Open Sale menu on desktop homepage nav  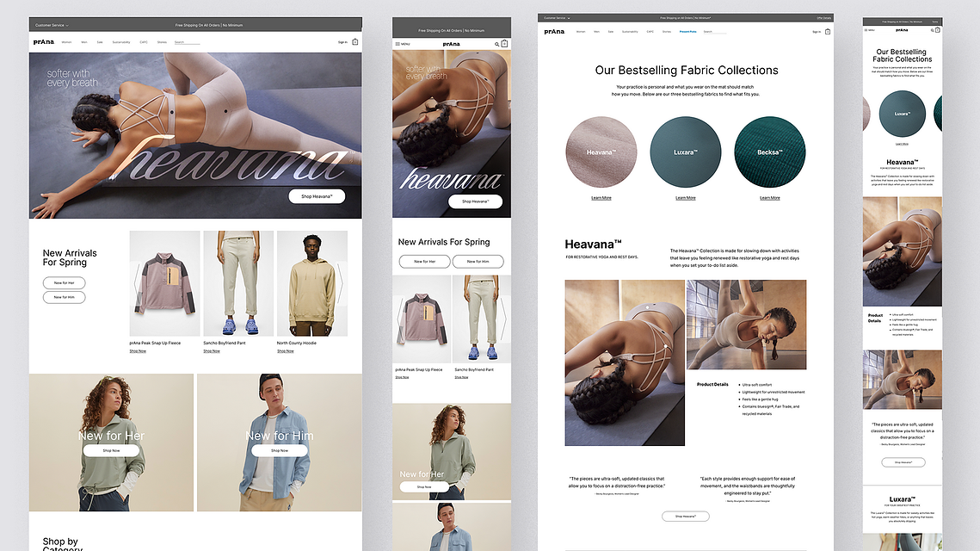coord(99,42)
